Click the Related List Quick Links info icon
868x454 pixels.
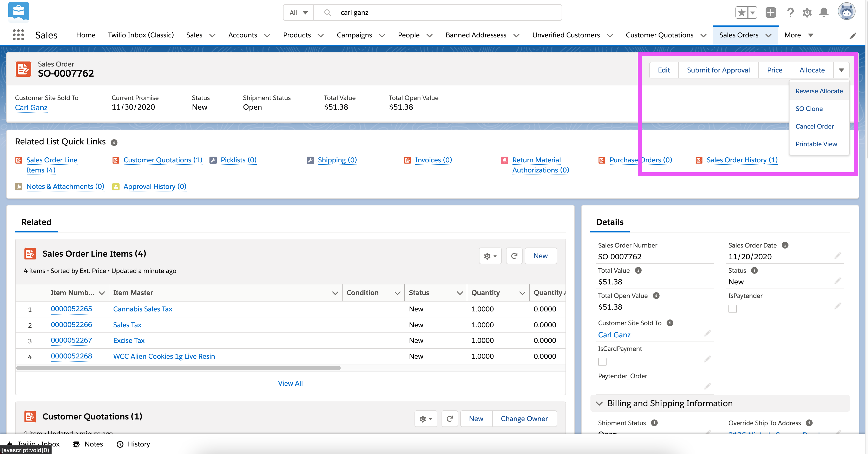[x=114, y=143]
